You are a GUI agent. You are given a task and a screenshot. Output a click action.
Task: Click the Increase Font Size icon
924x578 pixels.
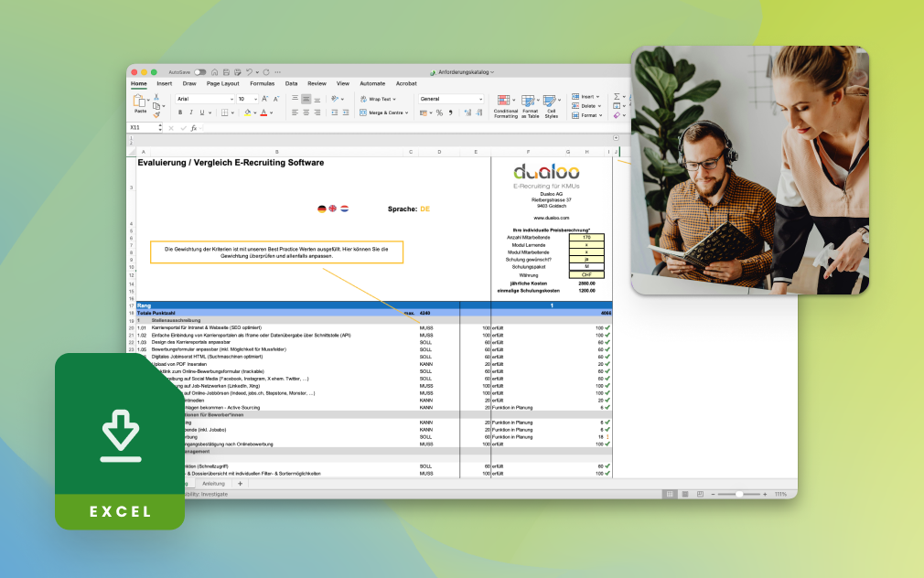tap(264, 99)
